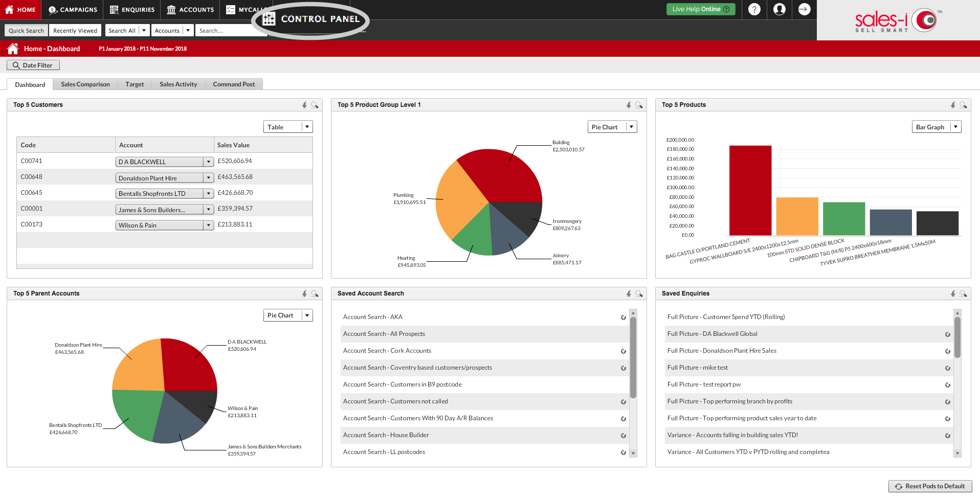Run the mike test enquiry icon
Image resolution: width=980 pixels, height=499 pixels.
click(x=948, y=368)
